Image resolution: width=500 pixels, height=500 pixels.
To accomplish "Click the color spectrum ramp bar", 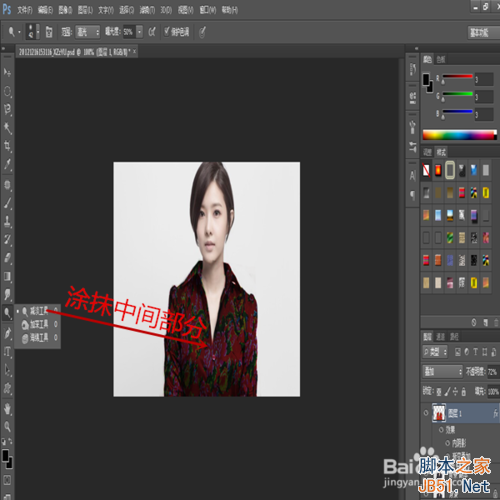I will click(x=460, y=135).
